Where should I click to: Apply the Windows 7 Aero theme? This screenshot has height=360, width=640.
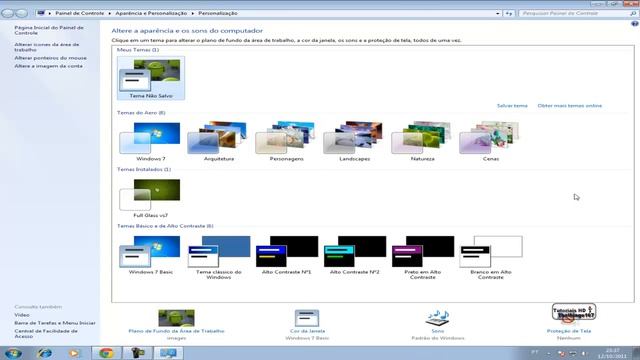click(x=151, y=141)
